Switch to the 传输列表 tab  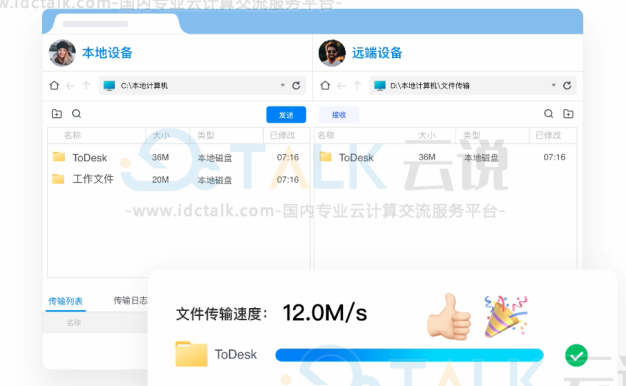(x=65, y=301)
